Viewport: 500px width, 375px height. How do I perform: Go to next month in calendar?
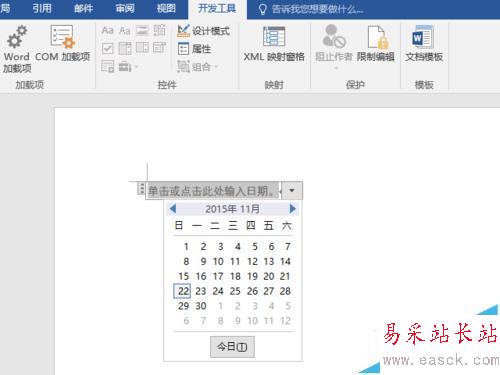coord(292,209)
